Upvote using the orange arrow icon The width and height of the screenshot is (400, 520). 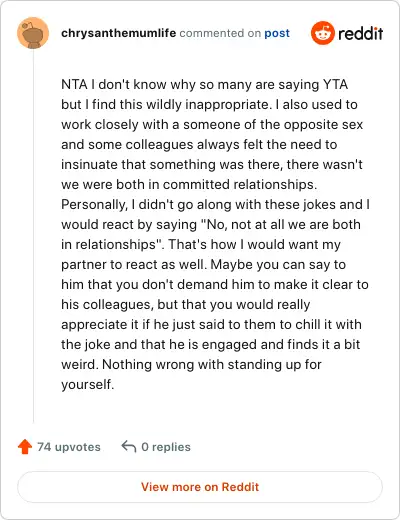pos(25,447)
